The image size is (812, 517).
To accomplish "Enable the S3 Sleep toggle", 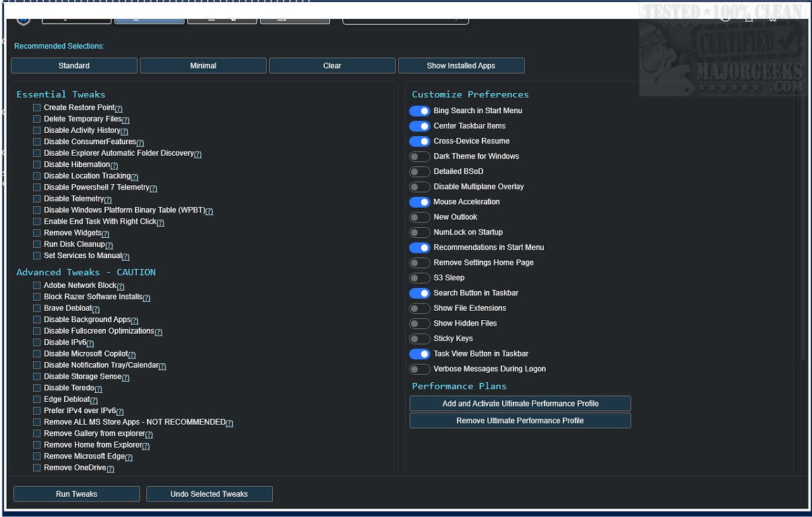I will [420, 278].
